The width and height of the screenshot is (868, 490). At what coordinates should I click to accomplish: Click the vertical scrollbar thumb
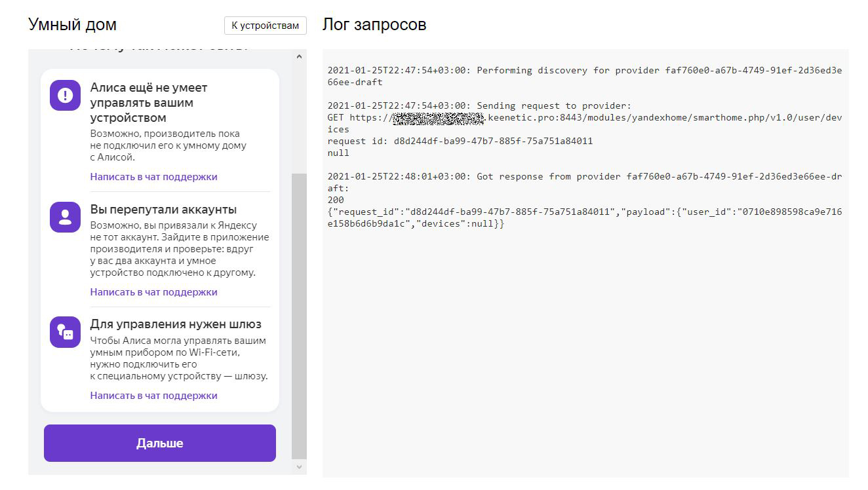pyautogui.click(x=299, y=316)
